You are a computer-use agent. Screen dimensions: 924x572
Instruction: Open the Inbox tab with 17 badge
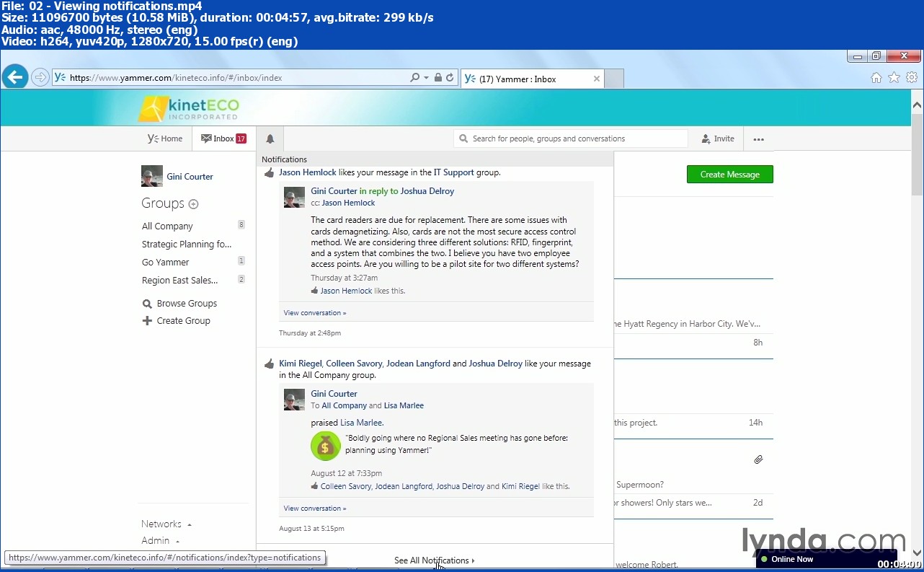[223, 138]
